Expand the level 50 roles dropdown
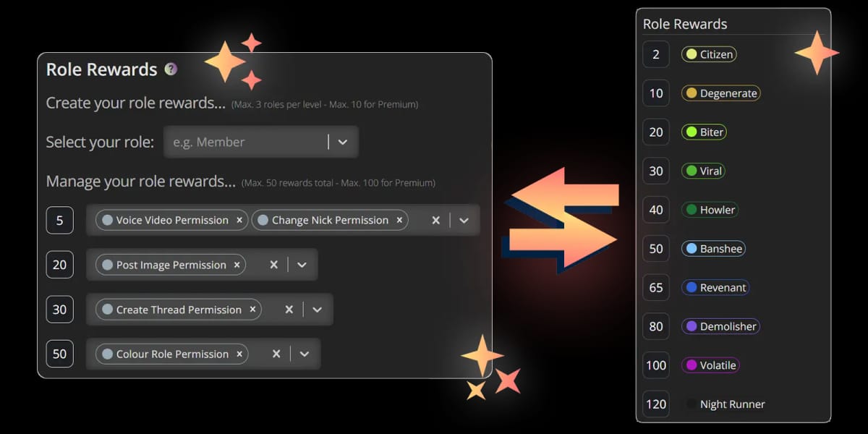868x434 pixels. [x=305, y=354]
